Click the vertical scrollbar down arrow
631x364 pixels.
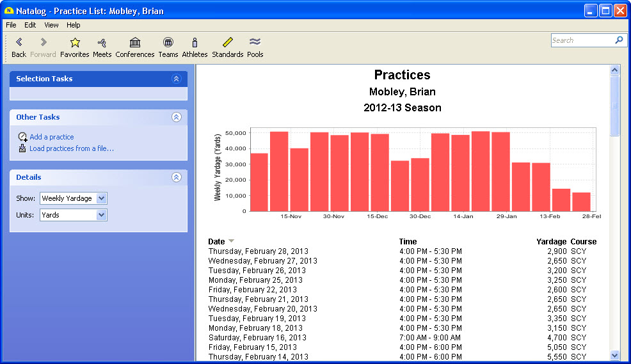(x=615, y=355)
